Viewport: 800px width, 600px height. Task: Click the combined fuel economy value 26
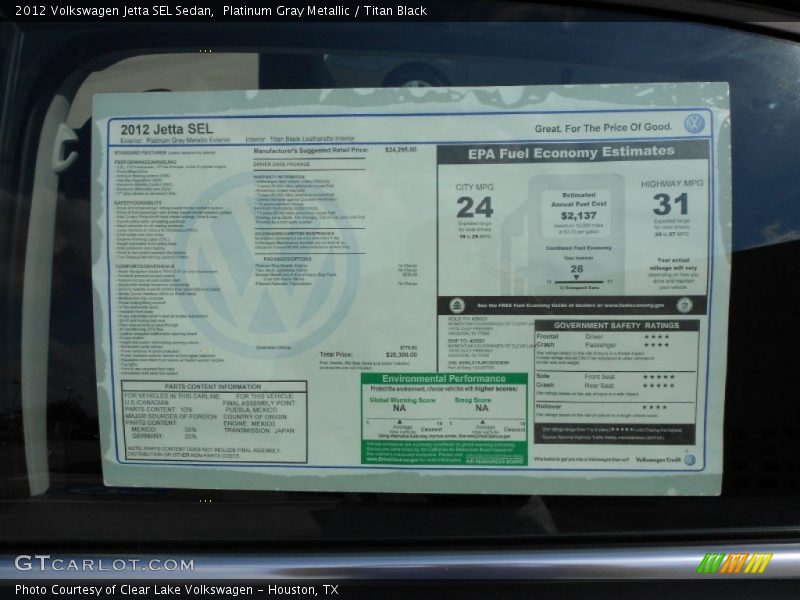pyautogui.click(x=577, y=269)
